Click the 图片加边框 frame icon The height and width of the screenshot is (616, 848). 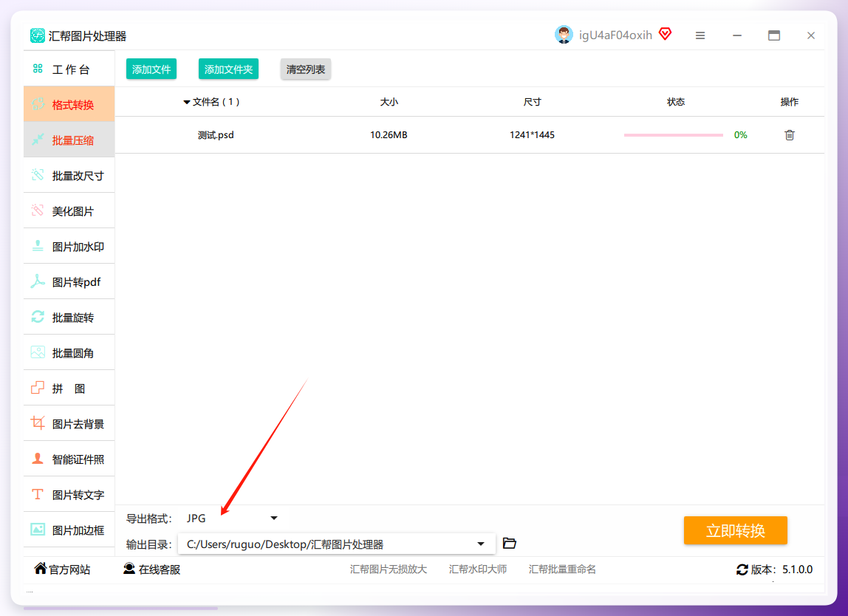point(38,530)
